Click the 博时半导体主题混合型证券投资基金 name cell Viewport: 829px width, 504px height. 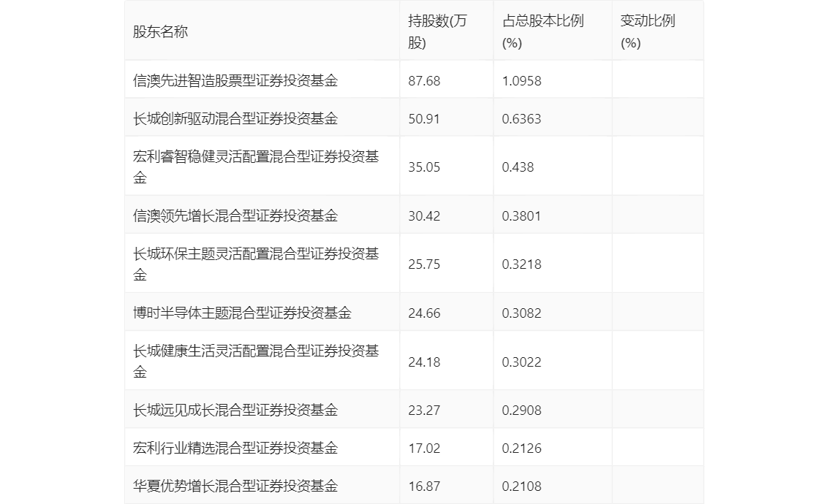pyautogui.click(x=262, y=313)
